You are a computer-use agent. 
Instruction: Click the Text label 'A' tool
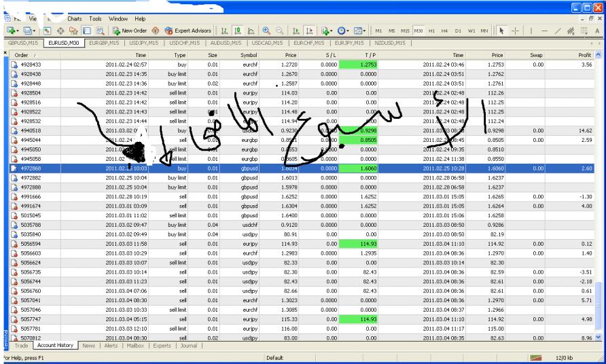(596, 31)
